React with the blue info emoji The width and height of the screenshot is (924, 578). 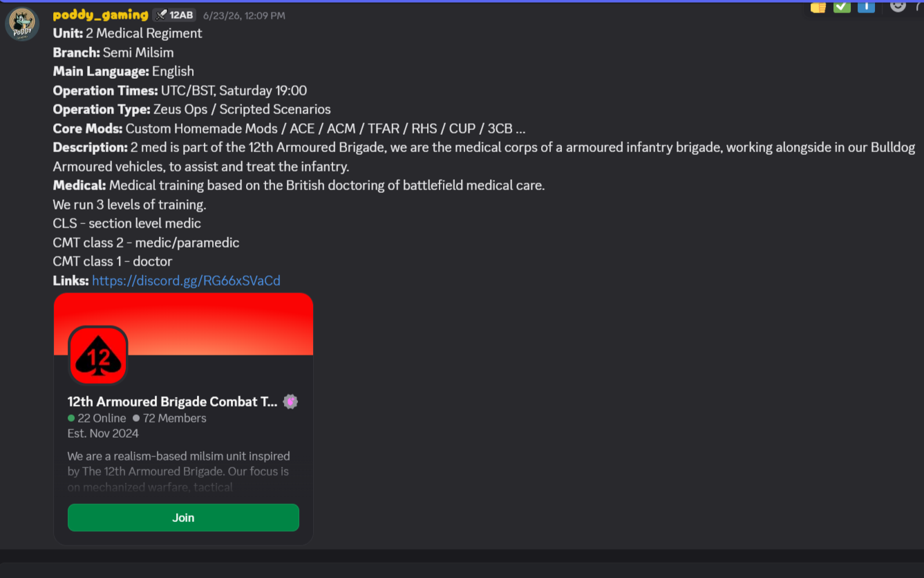pos(866,7)
